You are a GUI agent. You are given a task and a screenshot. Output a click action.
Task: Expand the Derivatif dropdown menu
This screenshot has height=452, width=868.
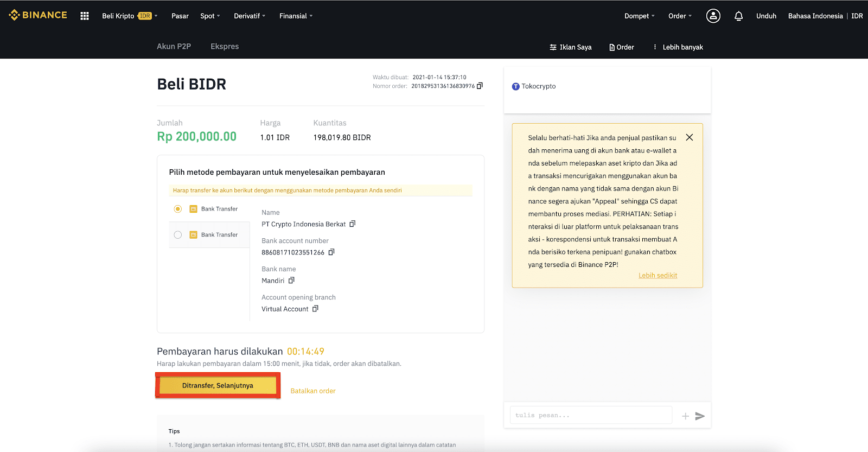tap(250, 16)
